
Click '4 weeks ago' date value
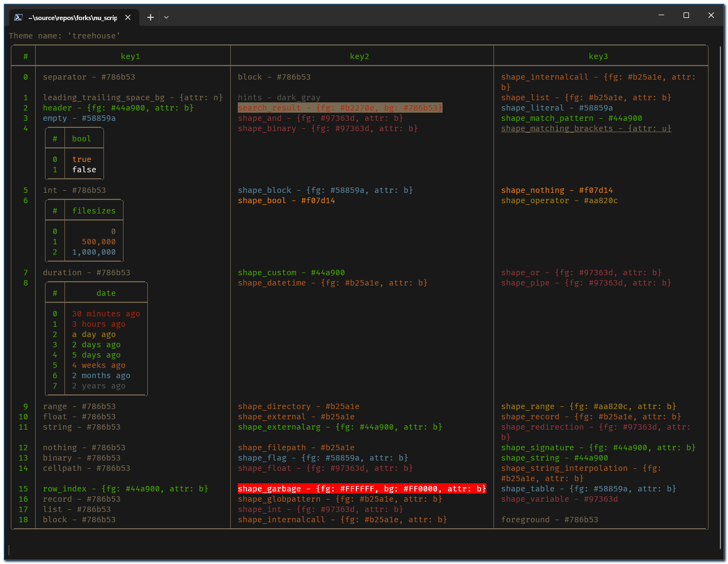click(x=99, y=365)
